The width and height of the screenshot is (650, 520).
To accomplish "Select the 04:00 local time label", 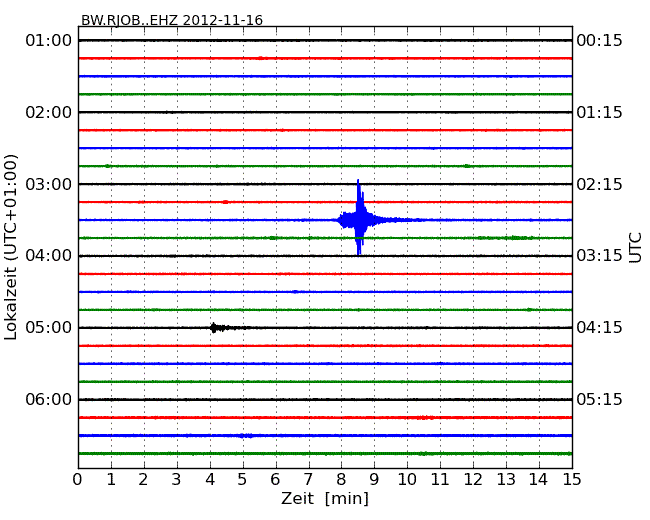I will 49,255.
